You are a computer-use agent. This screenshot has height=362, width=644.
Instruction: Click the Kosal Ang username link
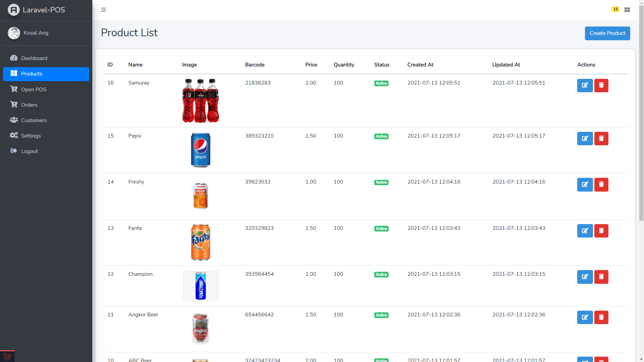[36, 33]
